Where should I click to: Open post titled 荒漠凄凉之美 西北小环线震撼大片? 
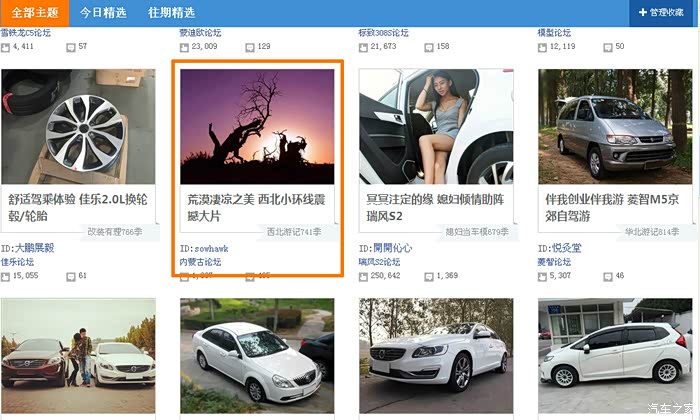tap(256, 208)
